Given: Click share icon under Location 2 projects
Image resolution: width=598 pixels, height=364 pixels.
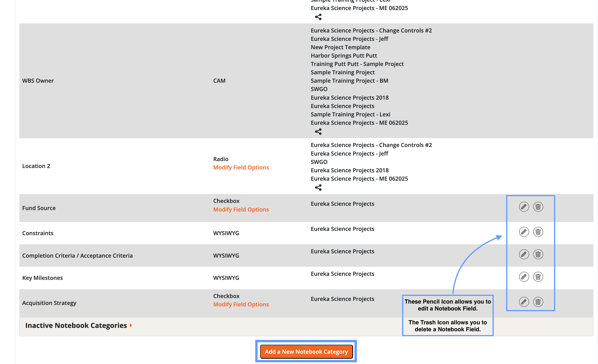Looking at the screenshot, I should click(318, 187).
